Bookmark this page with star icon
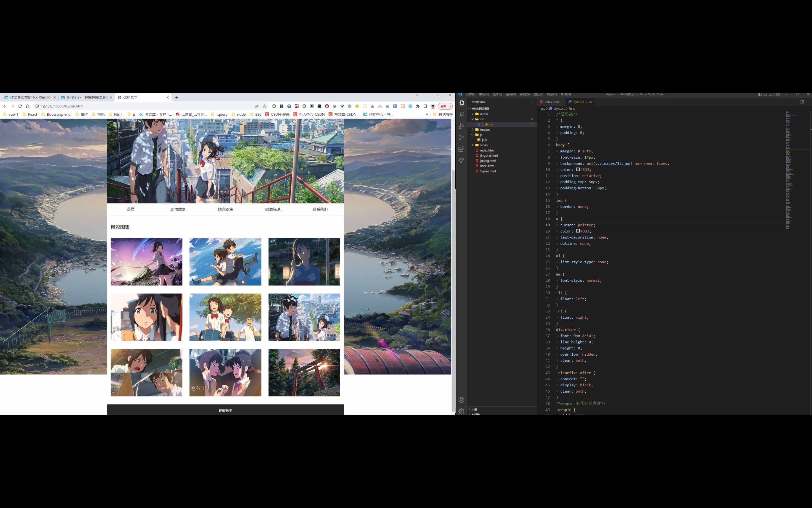812x508 pixels. tap(264, 106)
